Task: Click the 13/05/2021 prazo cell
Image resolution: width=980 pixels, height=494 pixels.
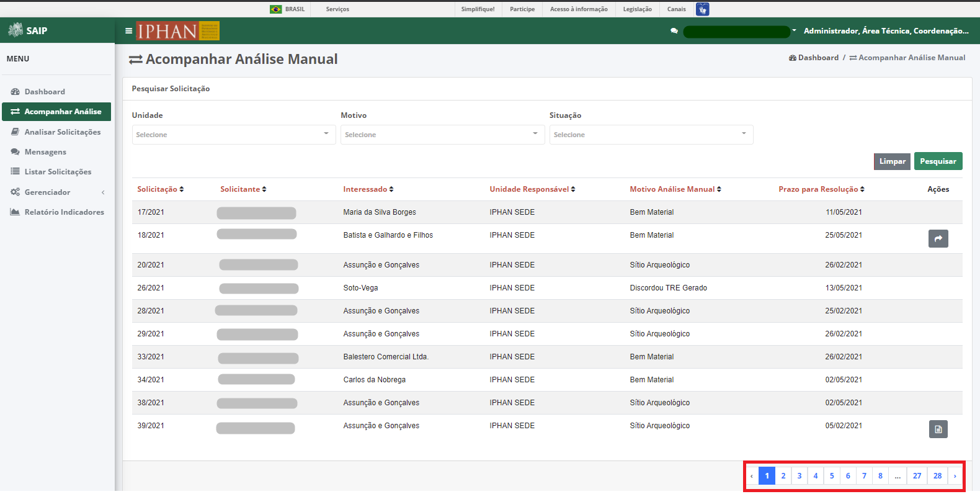Action: pyautogui.click(x=844, y=288)
